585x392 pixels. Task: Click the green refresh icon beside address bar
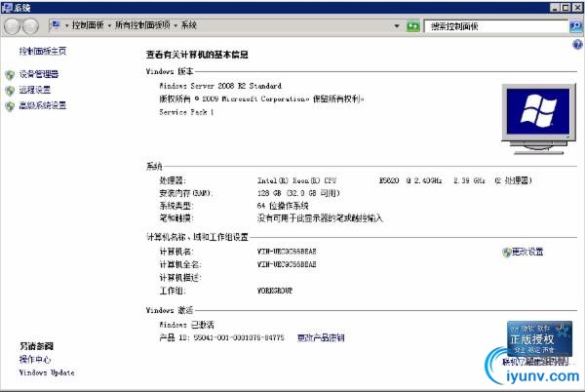[413, 26]
